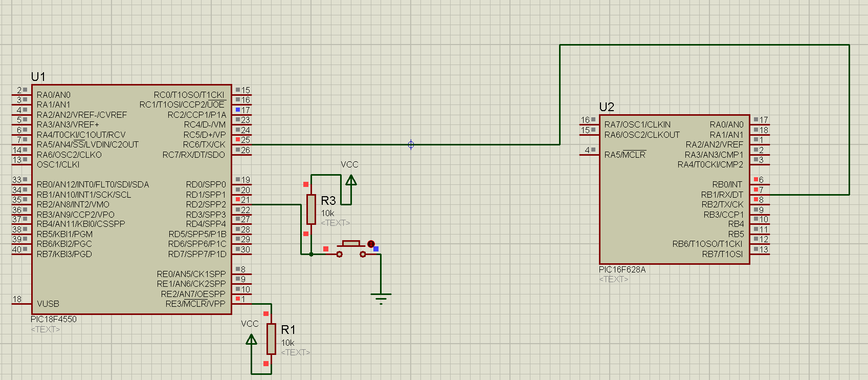The height and width of the screenshot is (380, 868).
Task: Click the VUSB pin label on U1
Action: [x=48, y=304]
